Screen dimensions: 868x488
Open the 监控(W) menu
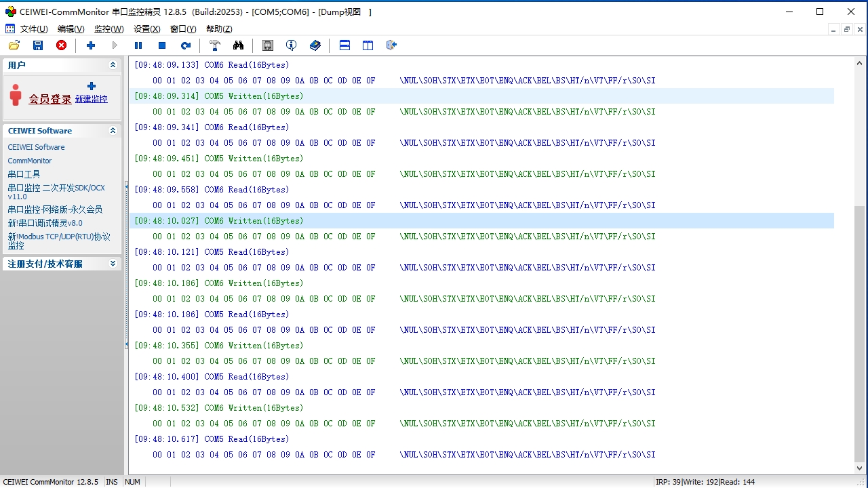108,29
